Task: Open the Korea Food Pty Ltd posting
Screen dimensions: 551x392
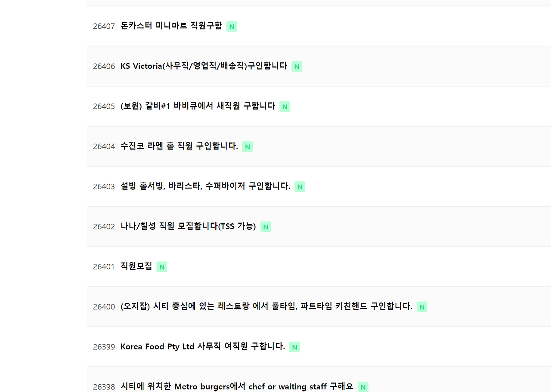Action: point(202,346)
